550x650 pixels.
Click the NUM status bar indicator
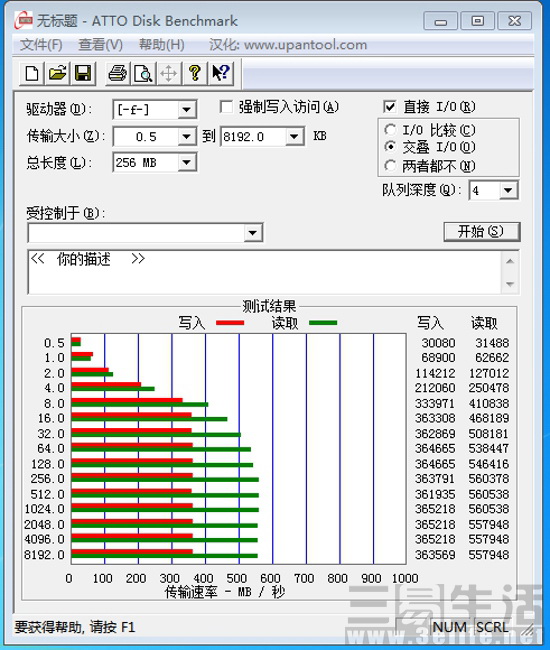pyautogui.click(x=450, y=627)
